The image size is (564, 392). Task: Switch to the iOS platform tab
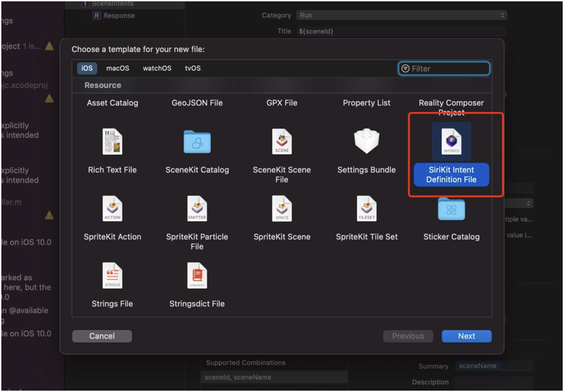click(x=87, y=68)
